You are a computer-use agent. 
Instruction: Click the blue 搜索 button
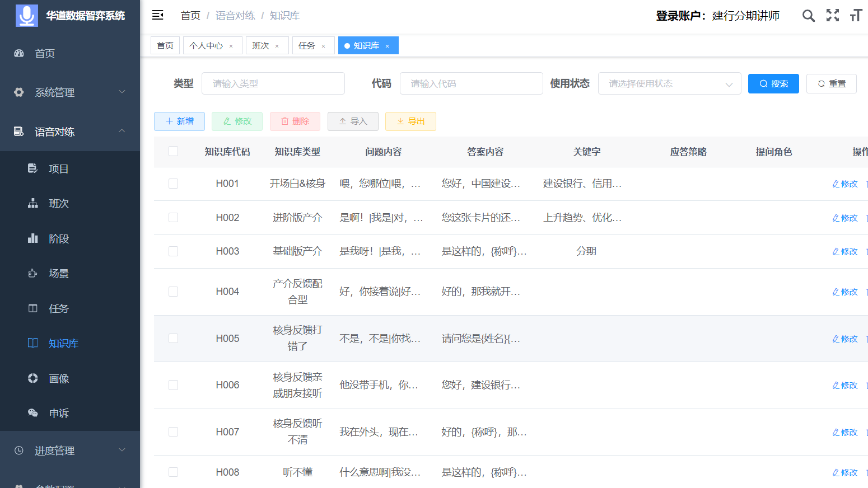(x=773, y=83)
